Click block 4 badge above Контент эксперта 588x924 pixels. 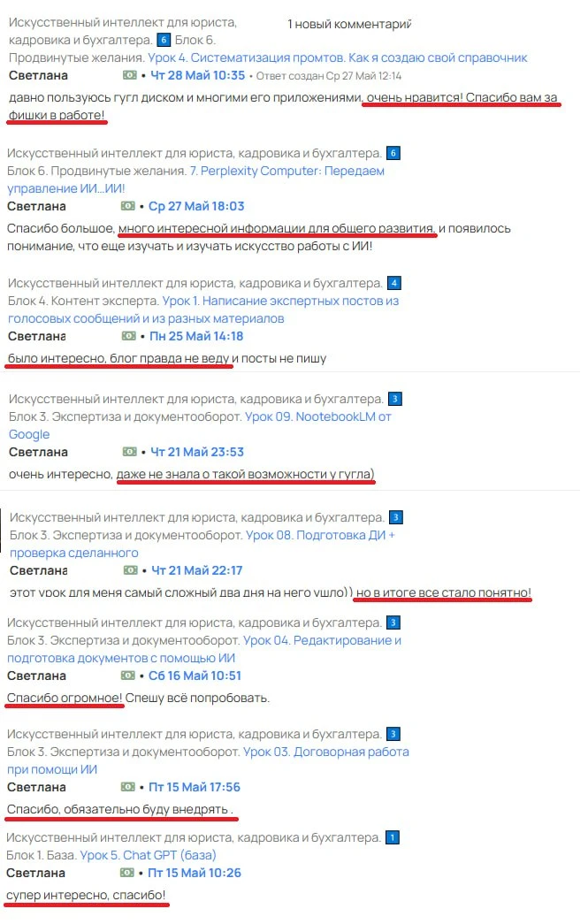[394, 284]
